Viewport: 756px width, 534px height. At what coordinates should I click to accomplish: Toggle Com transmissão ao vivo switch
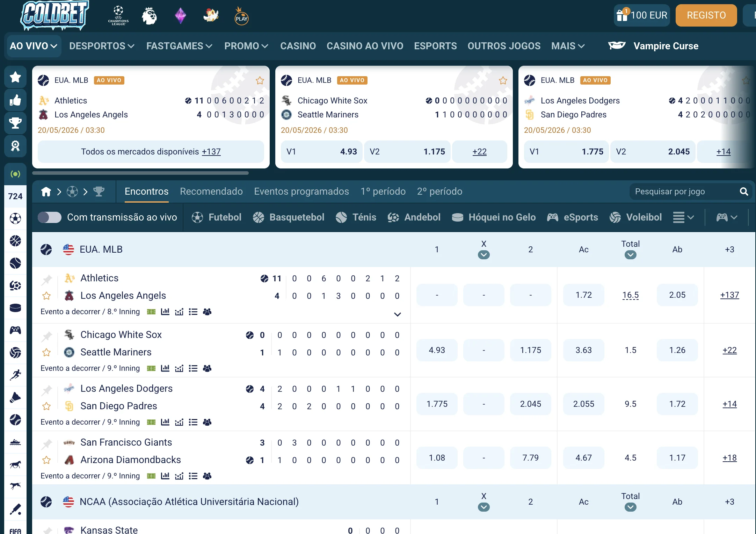tap(49, 217)
